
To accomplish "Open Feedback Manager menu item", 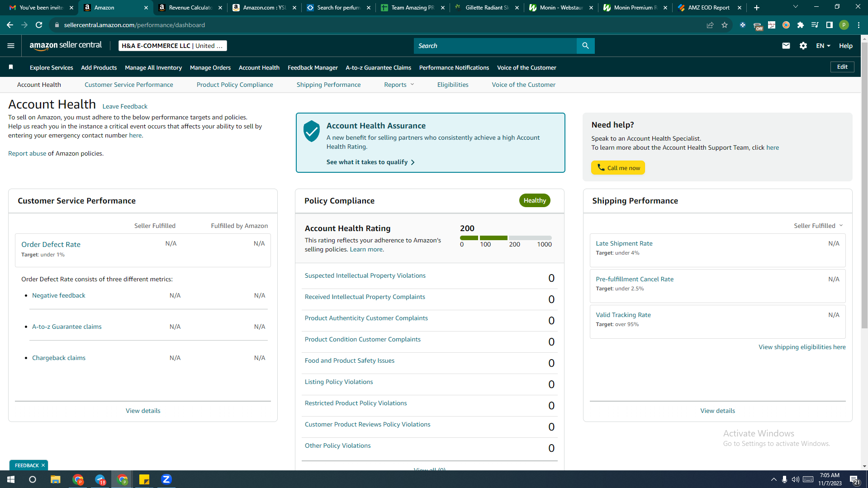I will pos(313,67).
